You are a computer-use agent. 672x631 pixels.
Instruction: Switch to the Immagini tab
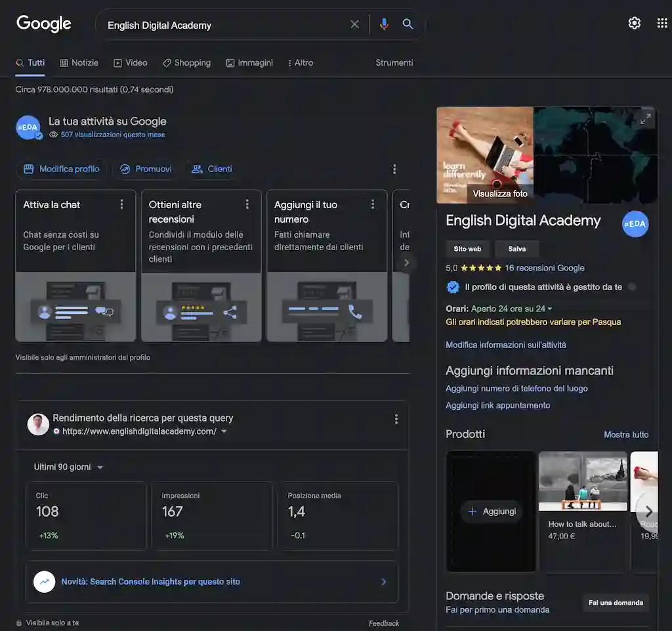point(249,62)
